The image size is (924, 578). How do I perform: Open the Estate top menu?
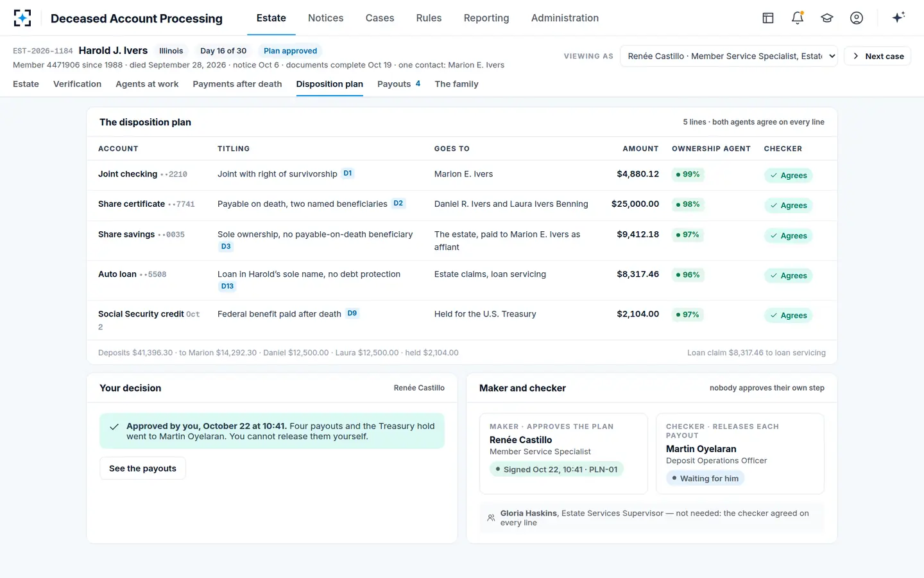271,18
